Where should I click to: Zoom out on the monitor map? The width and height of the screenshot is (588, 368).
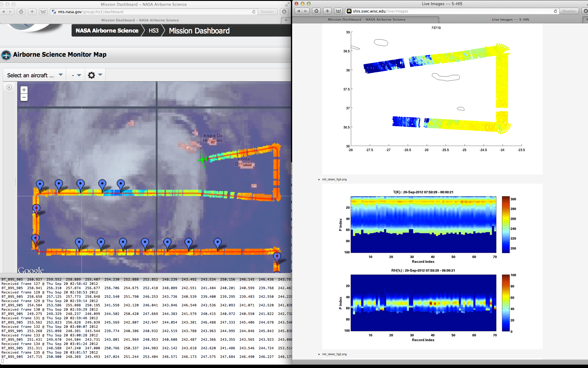coord(24,98)
